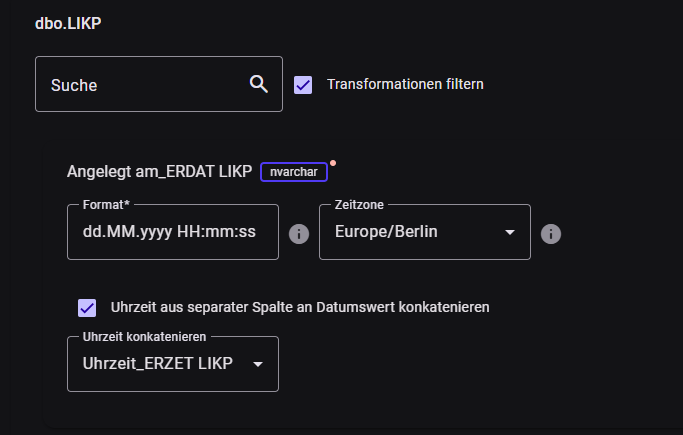Click the orange dot next to nvarchar

pos(332,162)
